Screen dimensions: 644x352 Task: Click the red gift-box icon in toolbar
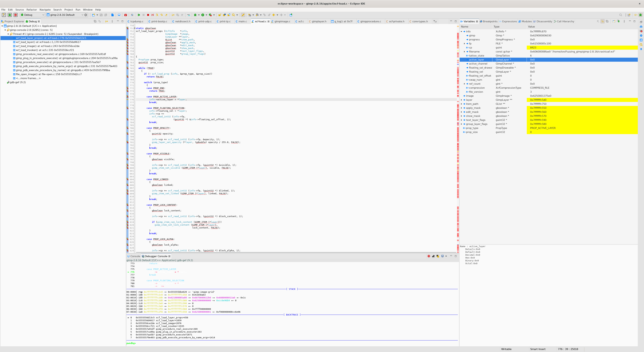[126, 15]
